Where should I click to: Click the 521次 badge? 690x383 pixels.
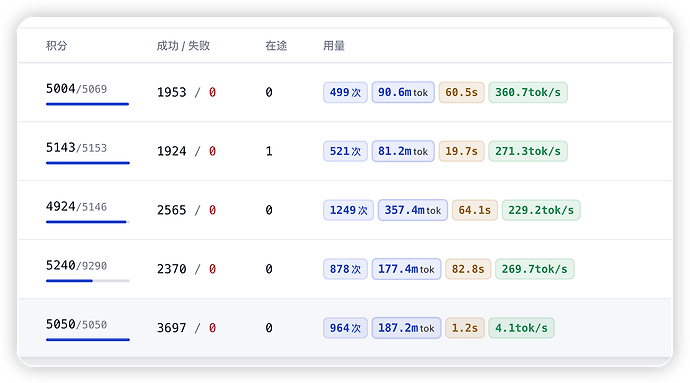pyautogui.click(x=345, y=151)
